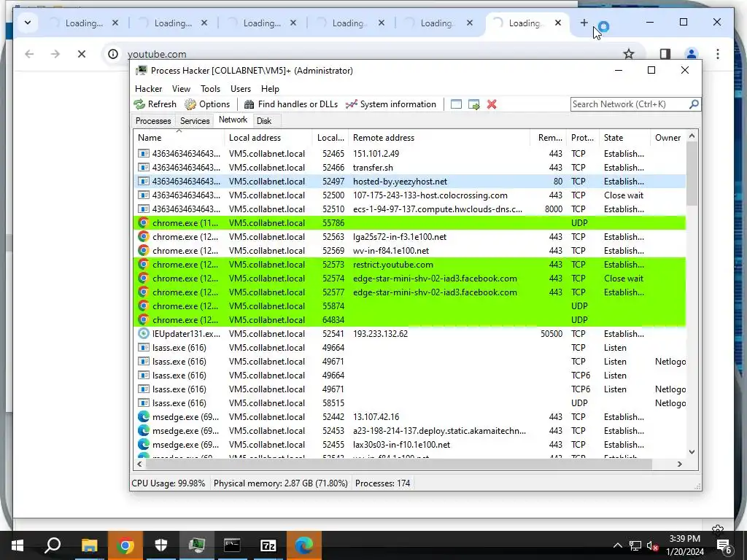Screen dimensions: 747x560
Task: Click Physical memory status bar entry
Action: tap(281, 483)
